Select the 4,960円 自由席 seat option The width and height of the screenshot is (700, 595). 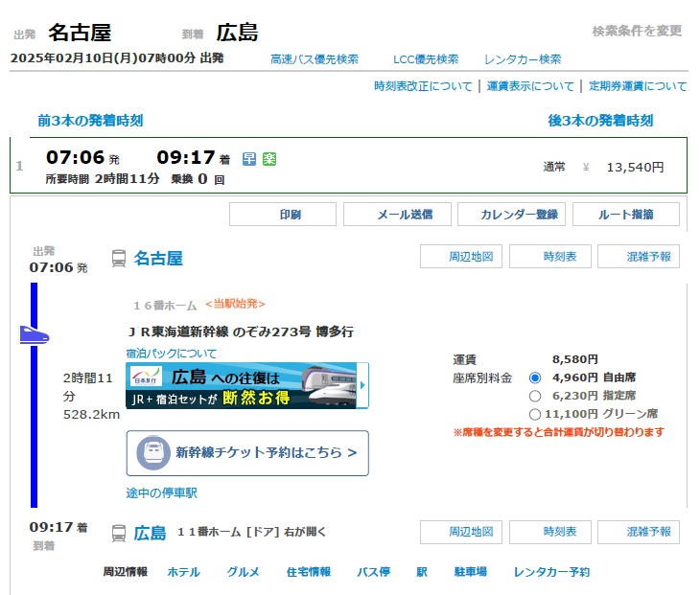[x=535, y=378]
